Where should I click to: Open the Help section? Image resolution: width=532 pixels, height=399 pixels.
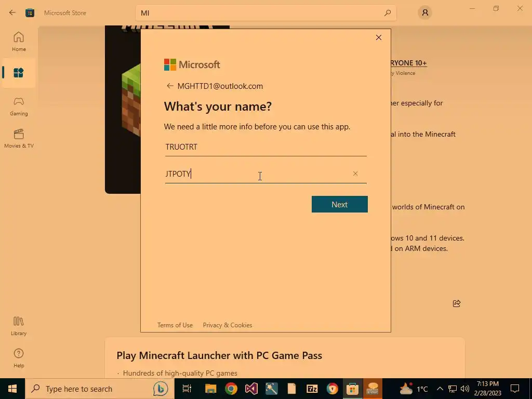pos(19,358)
